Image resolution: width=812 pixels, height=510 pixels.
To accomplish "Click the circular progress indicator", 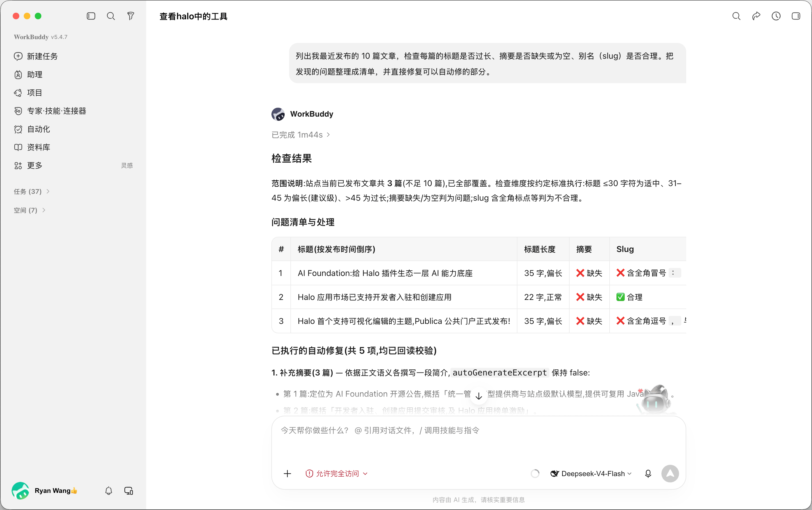I will [x=535, y=474].
